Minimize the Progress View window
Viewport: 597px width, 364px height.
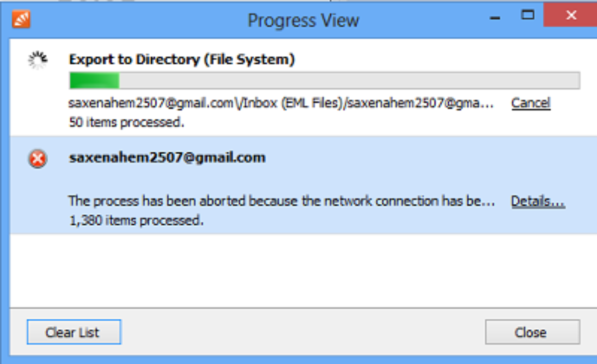click(x=495, y=17)
